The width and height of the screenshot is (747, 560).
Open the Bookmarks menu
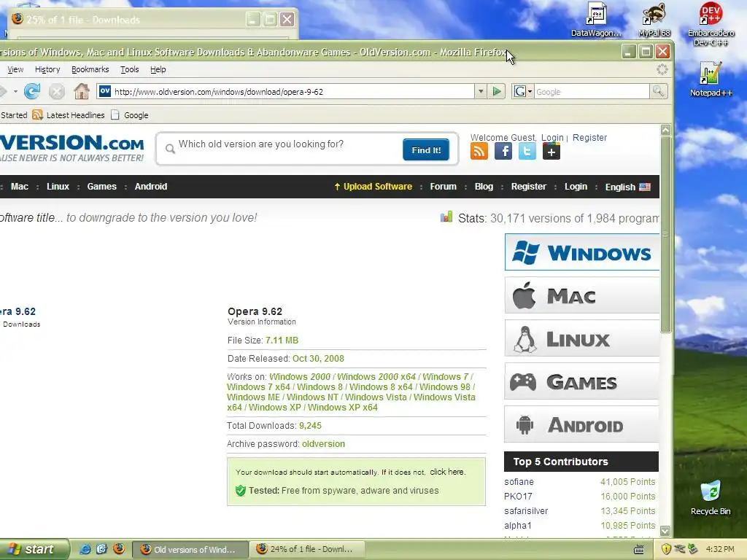pos(90,69)
